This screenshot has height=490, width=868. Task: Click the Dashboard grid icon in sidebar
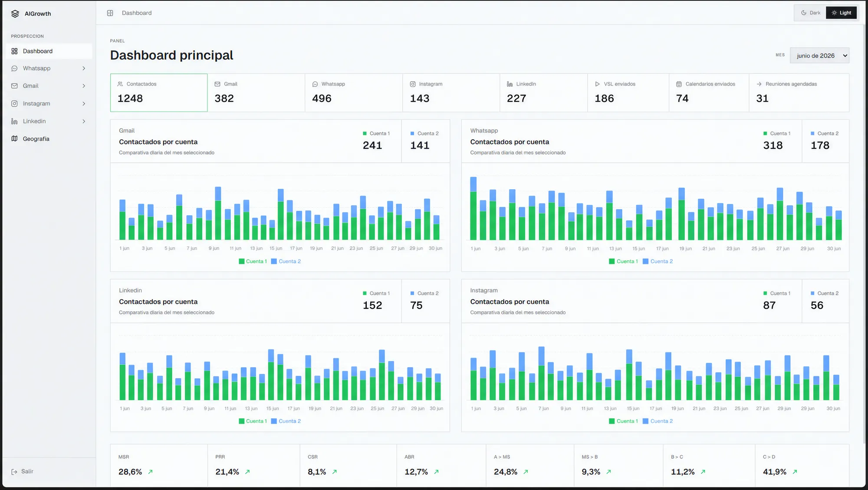click(14, 51)
